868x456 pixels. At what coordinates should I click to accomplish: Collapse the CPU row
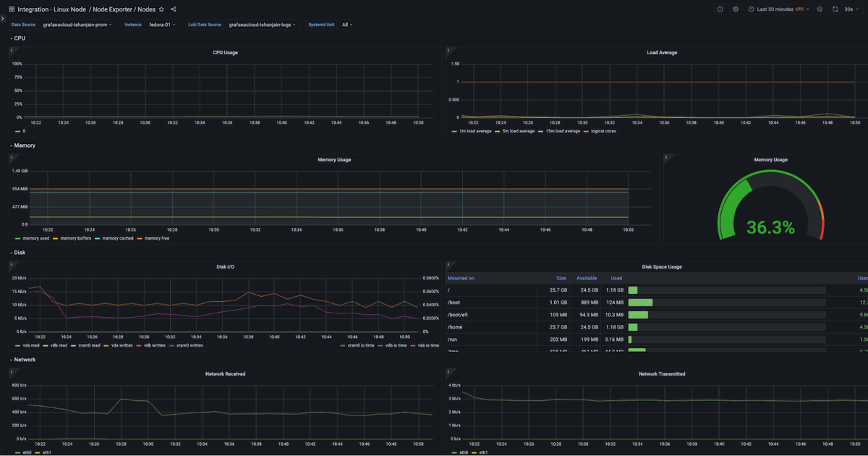pyautogui.click(x=17, y=38)
